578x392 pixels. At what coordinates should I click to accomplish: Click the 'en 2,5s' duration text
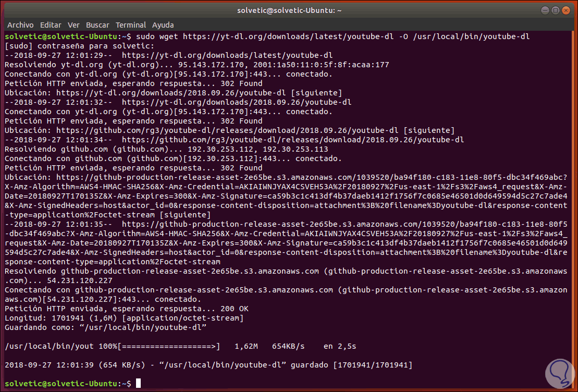pos(340,346)
